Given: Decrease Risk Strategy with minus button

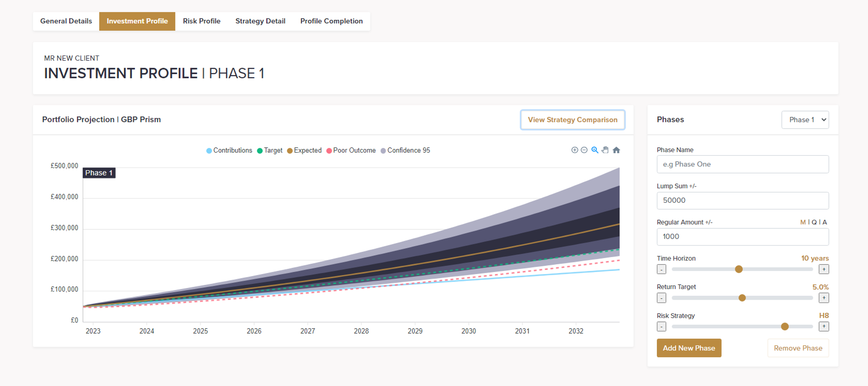Looking at the screenshot, I should 661,326.
